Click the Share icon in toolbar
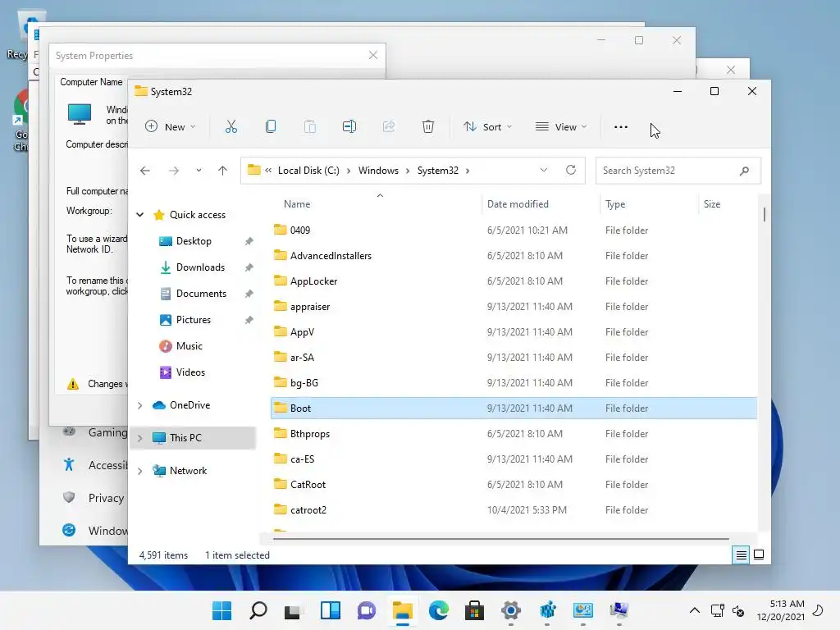The width and height of the screenshot is (840, 630). 388,127
